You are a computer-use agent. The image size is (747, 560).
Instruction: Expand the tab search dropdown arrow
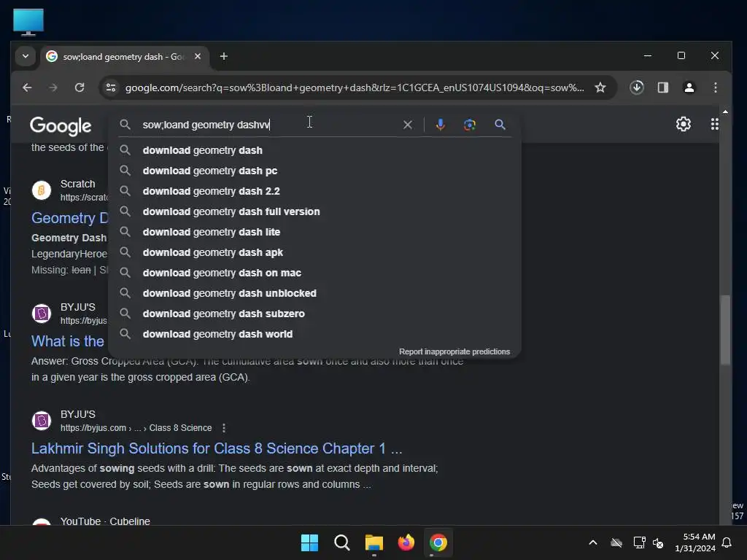[x=26, y=56]
